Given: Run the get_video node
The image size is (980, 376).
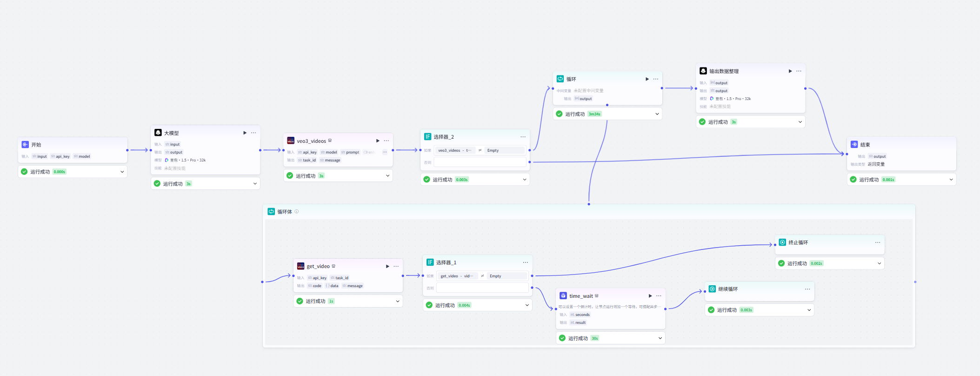Looking at the screenshot, I should click(387, 267).
